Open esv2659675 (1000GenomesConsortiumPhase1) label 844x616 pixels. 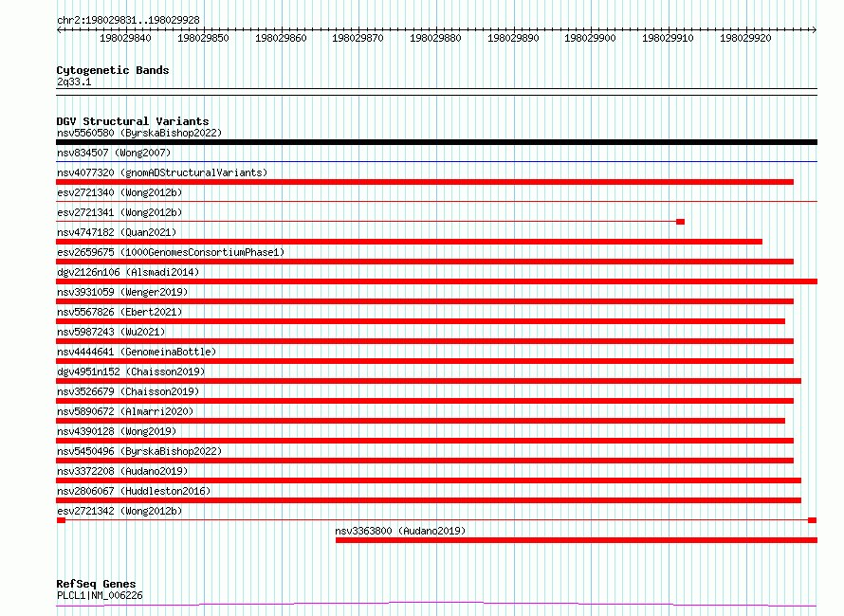click(x=171, y=252)
